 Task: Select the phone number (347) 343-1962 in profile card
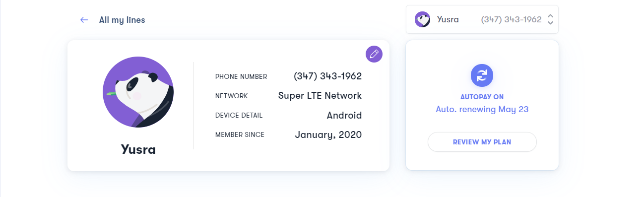point(328,76)
